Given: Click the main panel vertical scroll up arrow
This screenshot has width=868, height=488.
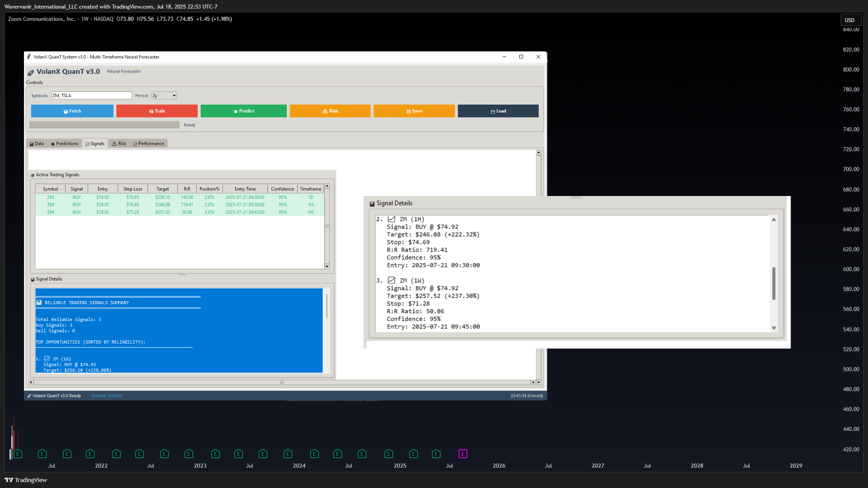Looking at the screenshot, I should (x=539, y=153).
